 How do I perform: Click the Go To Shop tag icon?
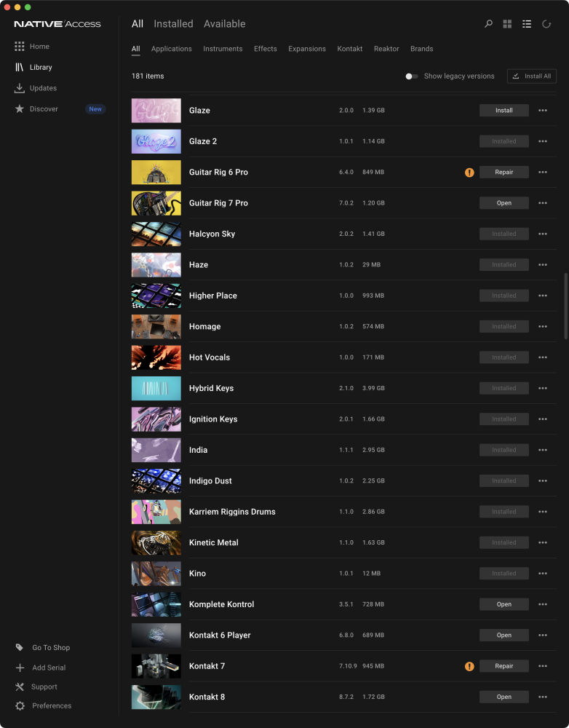click(x=20, y=647)
